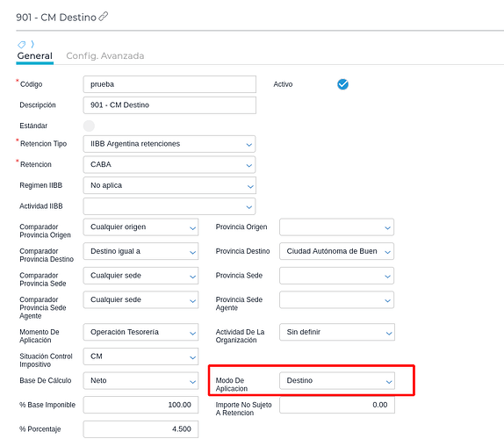504x439 pixels.
Task: Open Comparador Provincia Origen dropdown
Action: click(140, 227)
